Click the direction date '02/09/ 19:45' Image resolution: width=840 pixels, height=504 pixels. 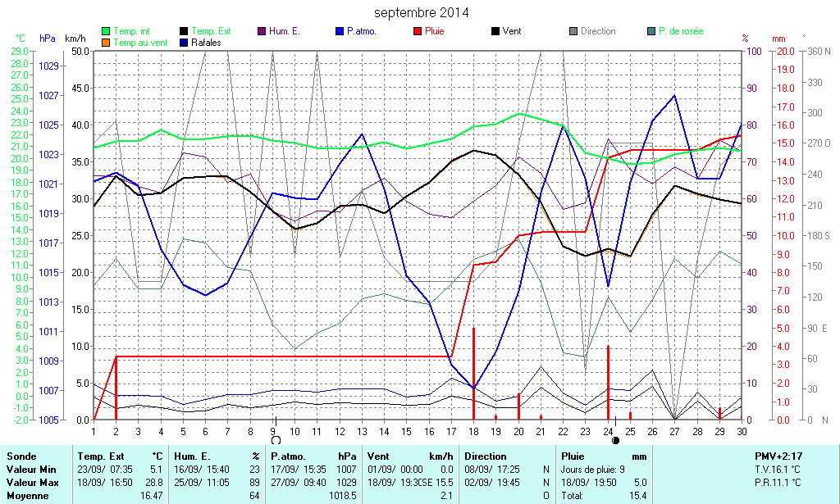(x=492, y=483)
